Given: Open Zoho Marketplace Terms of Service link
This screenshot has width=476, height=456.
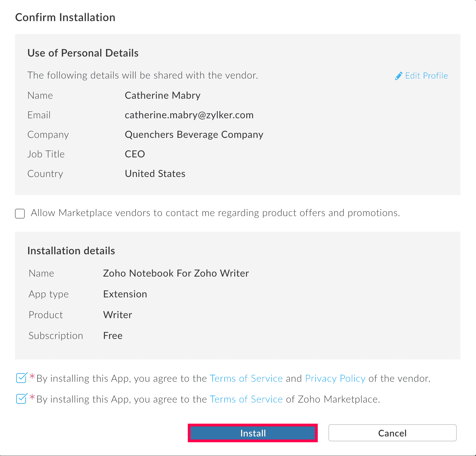Looking at the screenshot, I should tap(246, 399).
